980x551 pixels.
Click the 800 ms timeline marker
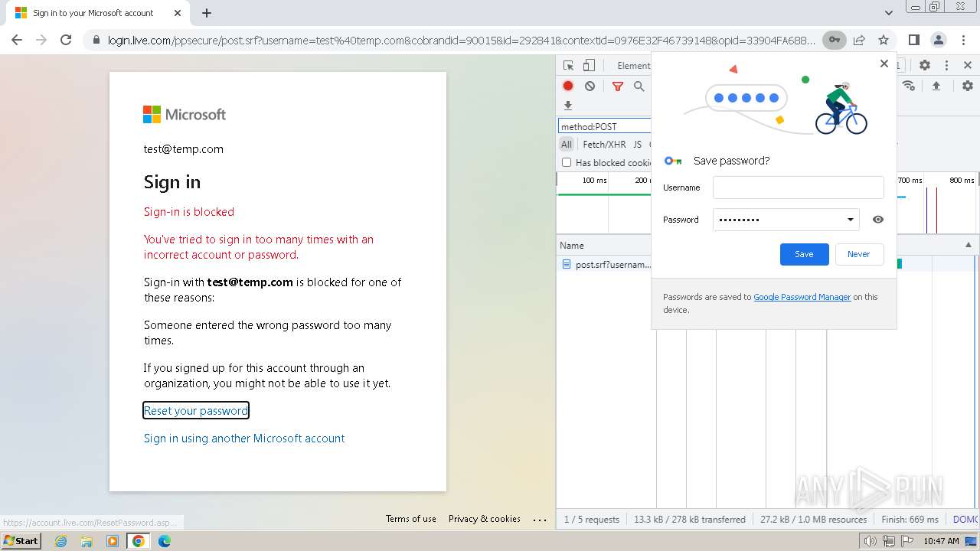(962, 181)
